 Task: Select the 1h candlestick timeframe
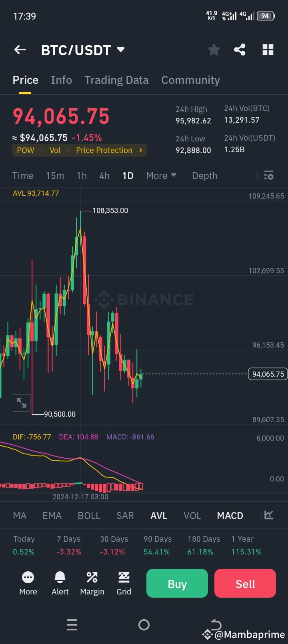82,175
